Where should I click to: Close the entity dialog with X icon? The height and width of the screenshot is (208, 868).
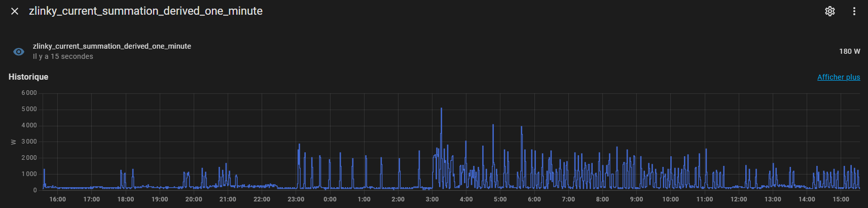[x=15, y=11]
